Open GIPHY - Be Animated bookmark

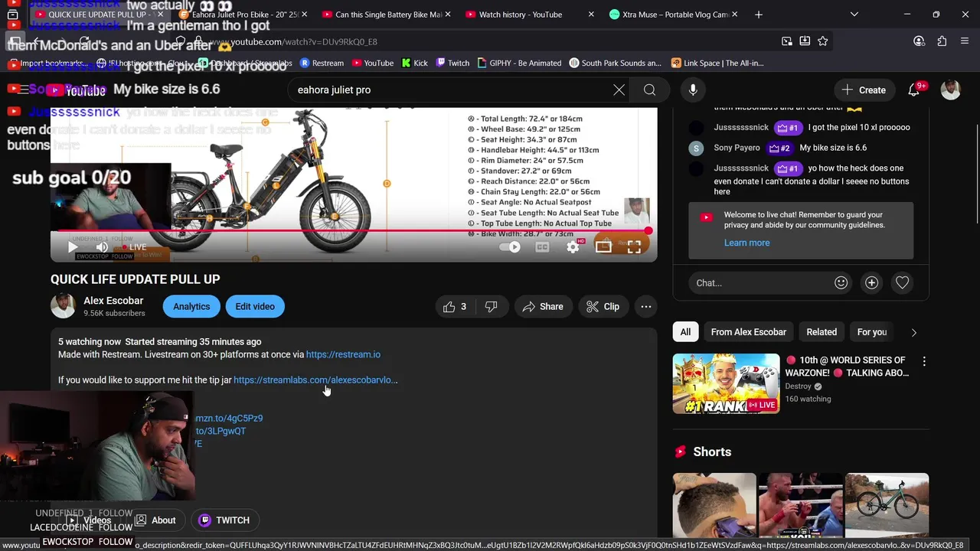tap(518, 64)
